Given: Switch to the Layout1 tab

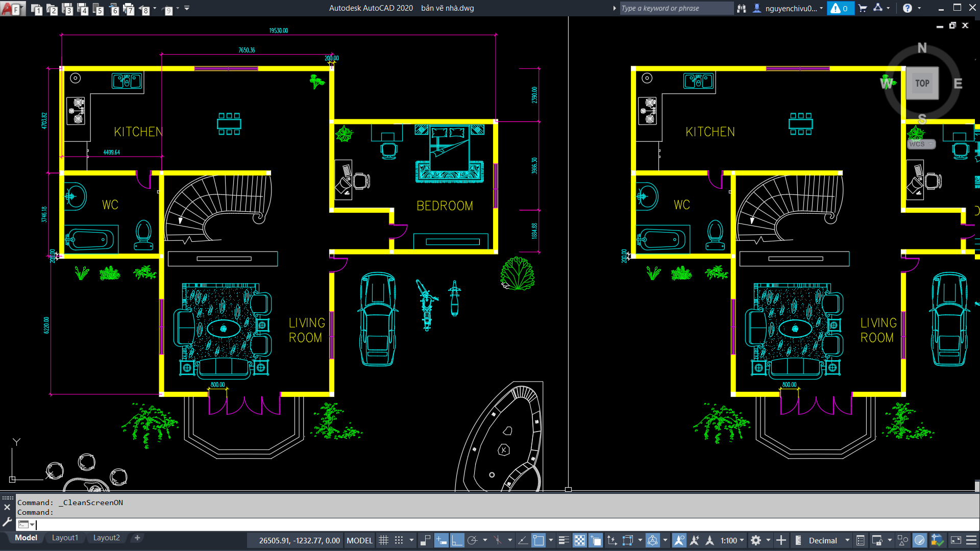Looking at the screenshot, I should [65, 538].
